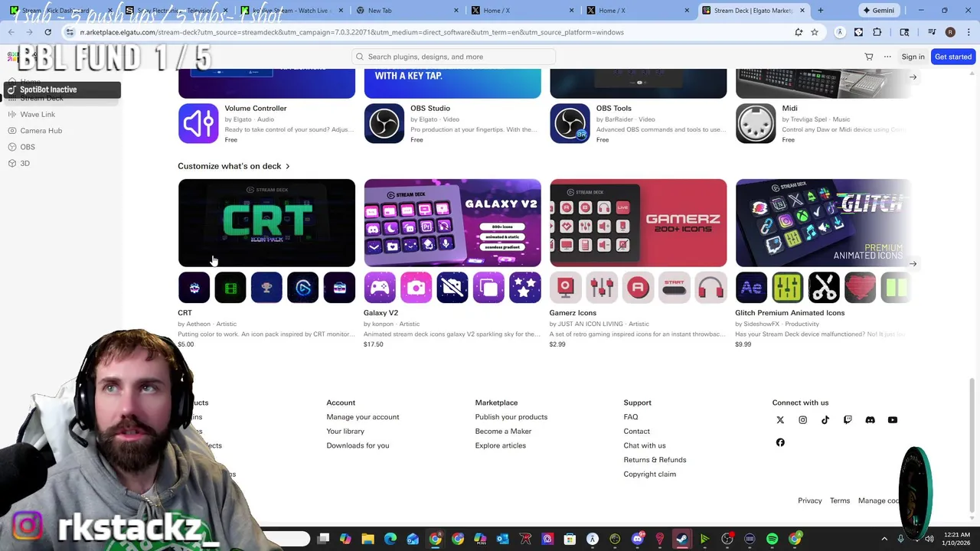Select OBS in the sidebar
Image resolution: width=980 pixels, height=551 pixels.
[28, 147]
